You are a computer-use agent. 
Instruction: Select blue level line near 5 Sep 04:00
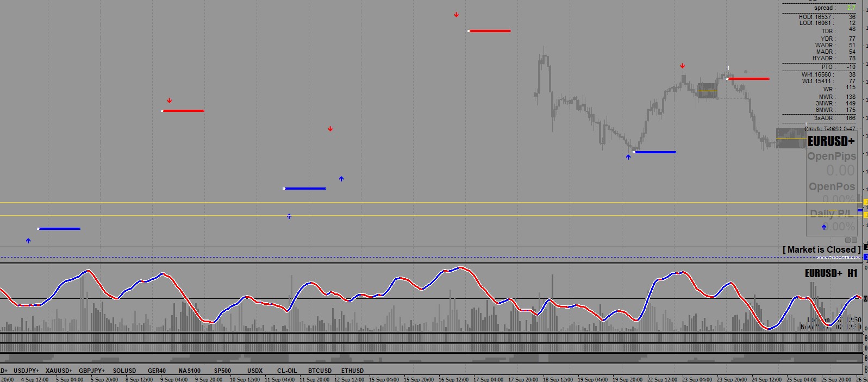tap(59, 229)
